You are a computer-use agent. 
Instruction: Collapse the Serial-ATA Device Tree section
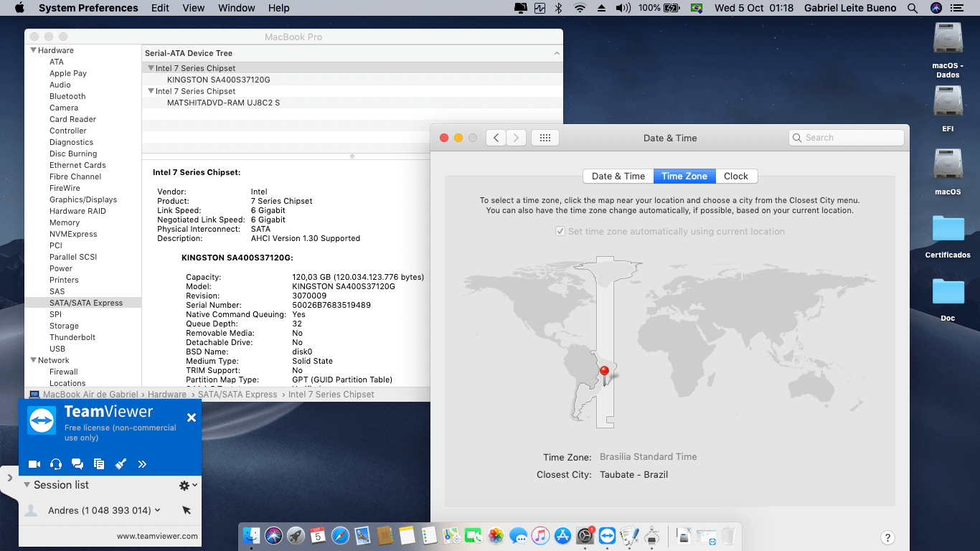pyautogui.click(x=557, y=52)
